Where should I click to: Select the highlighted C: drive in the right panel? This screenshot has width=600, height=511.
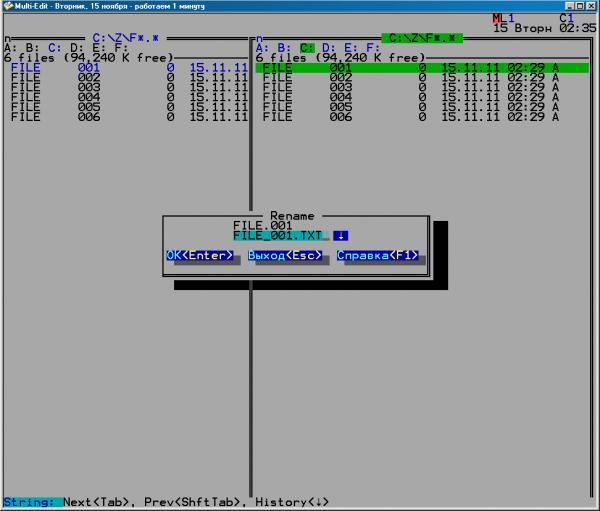pyautogui.click(x=307, y=47)
